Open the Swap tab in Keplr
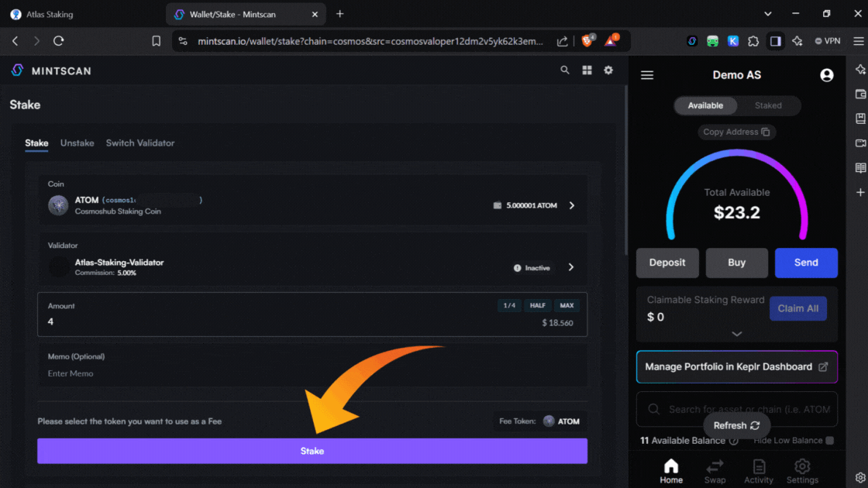 point(715,470)
